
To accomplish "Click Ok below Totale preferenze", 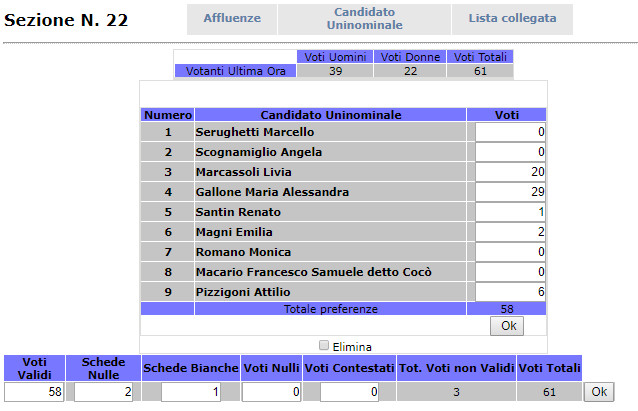I will [x=508, y=326].
